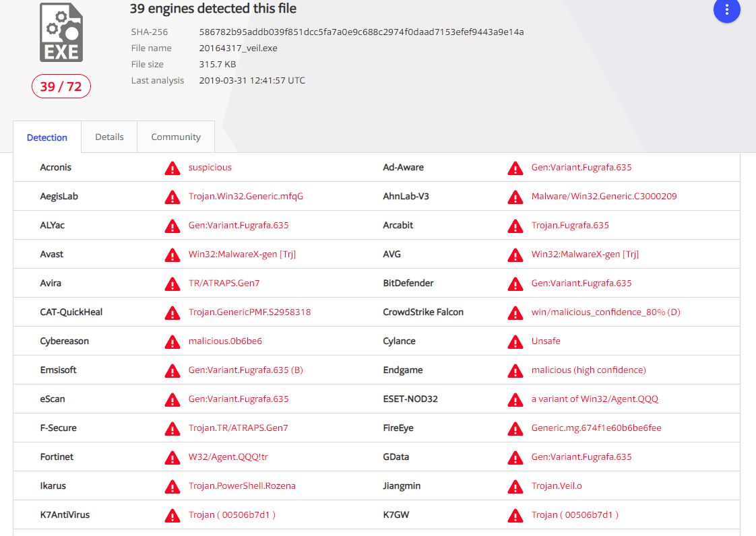756x536 pixels.
Task: Select the file name 20164317_veil.exe
Action: click(x=238, y=48)
